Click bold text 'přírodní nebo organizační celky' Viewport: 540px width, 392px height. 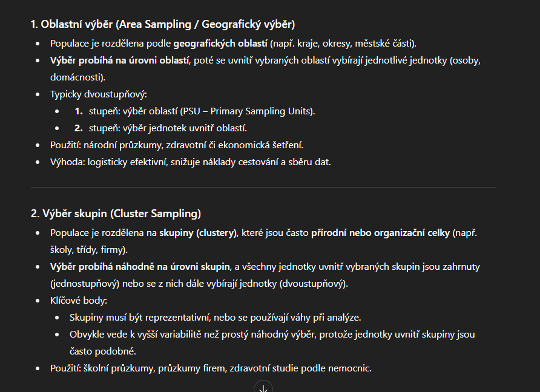[381, 233]
